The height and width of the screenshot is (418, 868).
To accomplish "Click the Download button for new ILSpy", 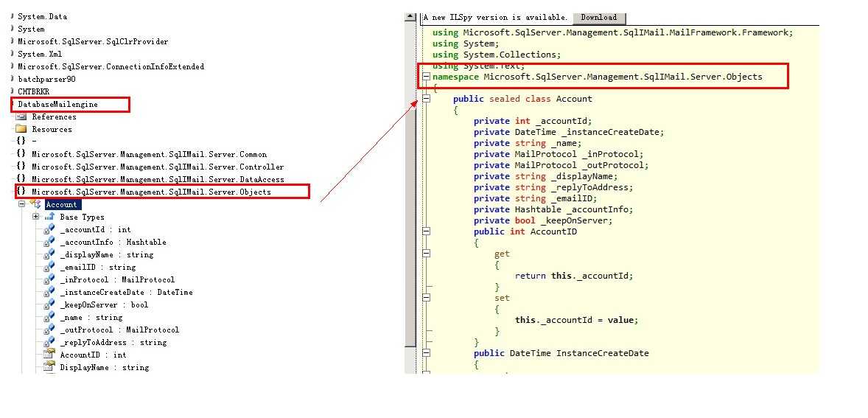I will pyautogui.click(x=599, y=18).
